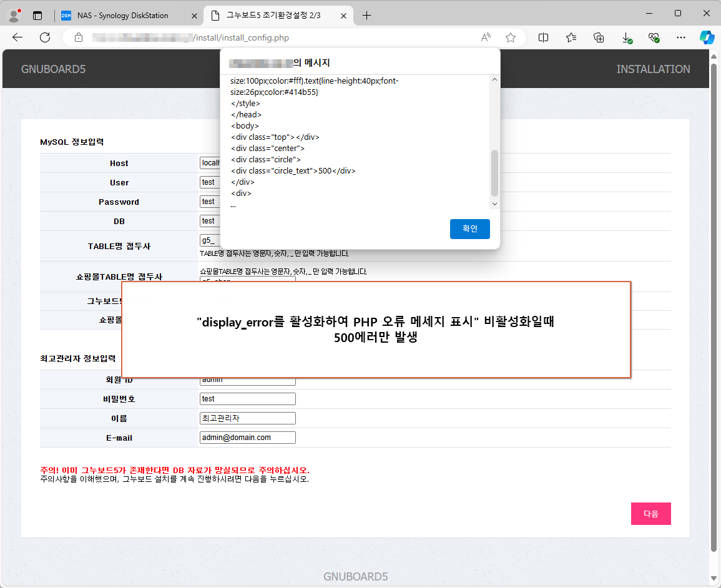Open the Favorites list icon
Screen dimensions: 721x588
coord(571,37)
